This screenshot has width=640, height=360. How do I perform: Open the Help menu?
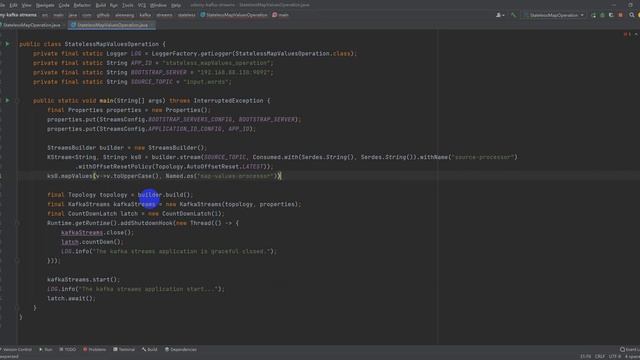176,5
